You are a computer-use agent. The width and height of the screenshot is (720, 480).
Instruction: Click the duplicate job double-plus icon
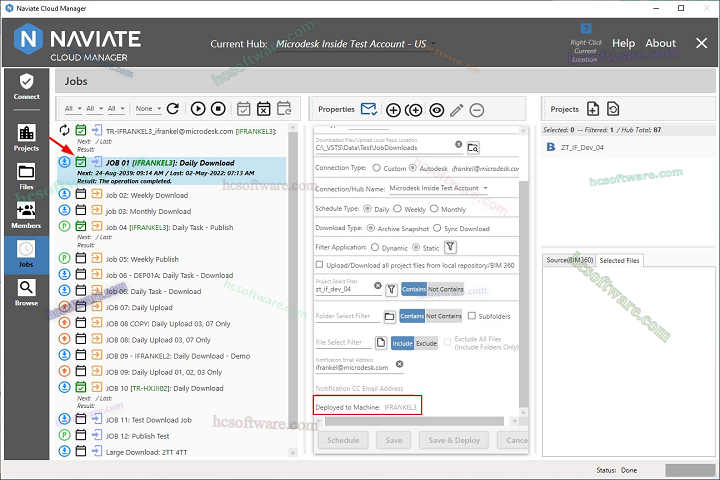(414, 110)
